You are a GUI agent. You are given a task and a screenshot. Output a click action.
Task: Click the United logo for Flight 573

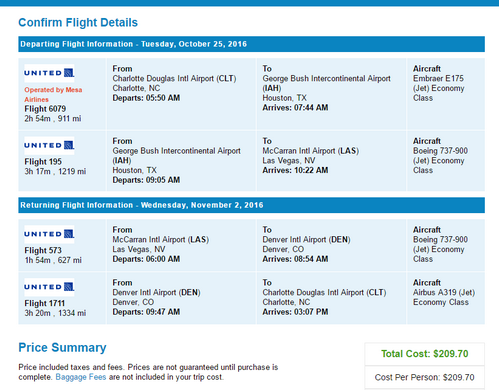click(49, 234)
